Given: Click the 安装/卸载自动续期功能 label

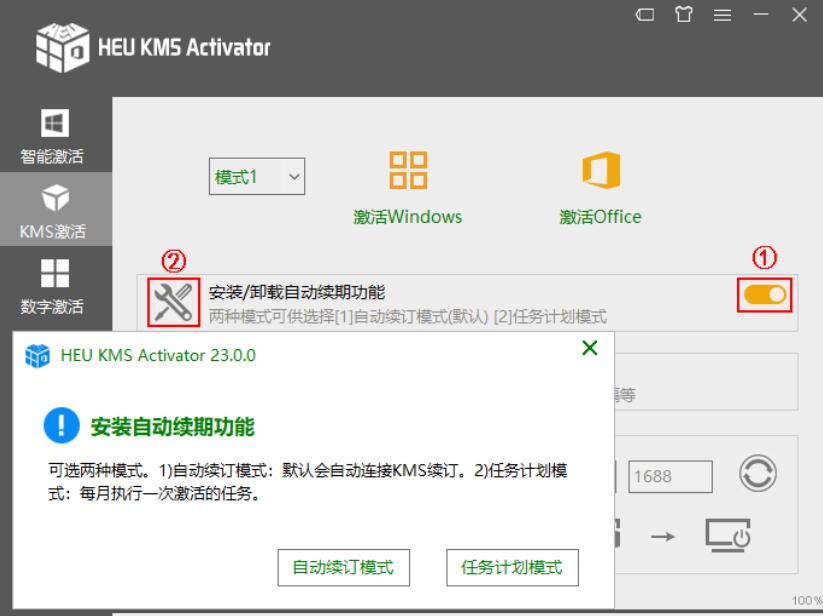Looking at the screenshot, I should click(297, 292).
